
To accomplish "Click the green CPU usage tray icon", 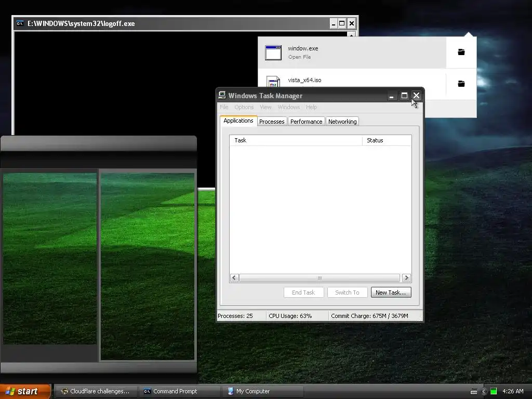I will pos(494,391).
